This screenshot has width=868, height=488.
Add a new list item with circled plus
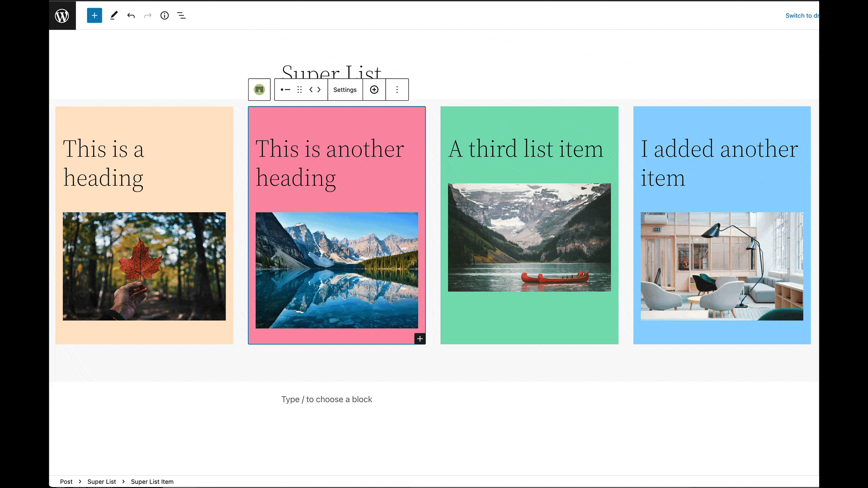(374, 89)
